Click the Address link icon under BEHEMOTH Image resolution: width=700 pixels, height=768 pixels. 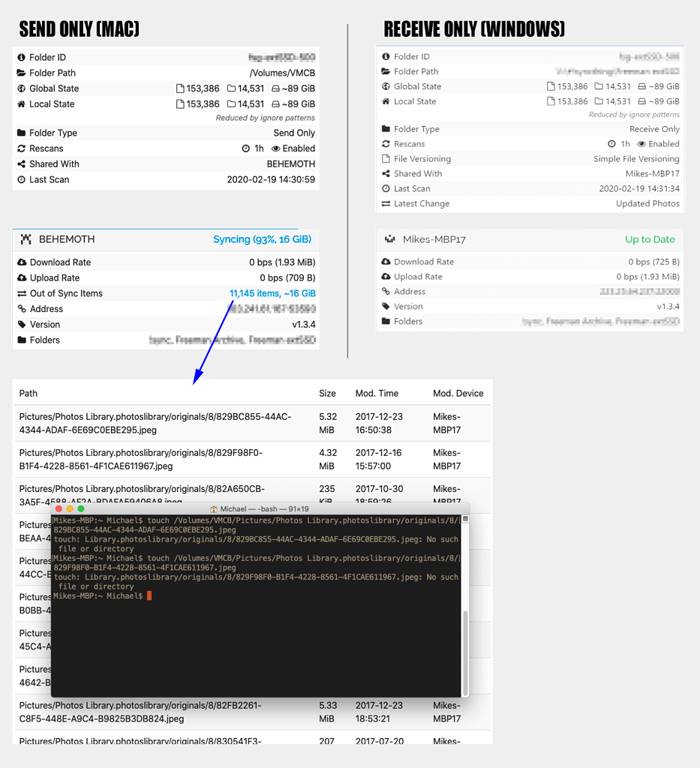point(22,309)
